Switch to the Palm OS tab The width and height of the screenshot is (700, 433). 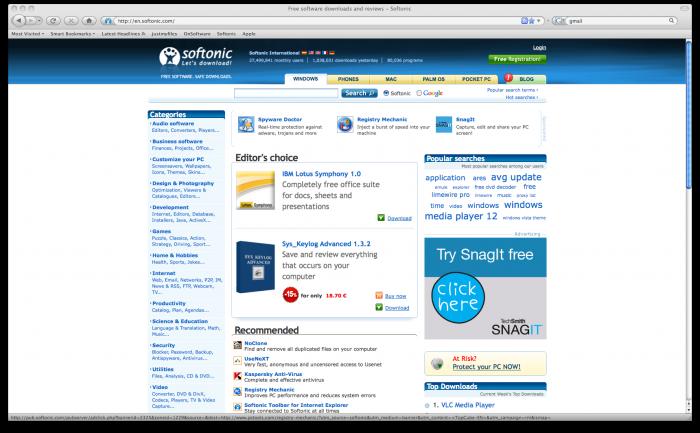(x=433, y=79)
